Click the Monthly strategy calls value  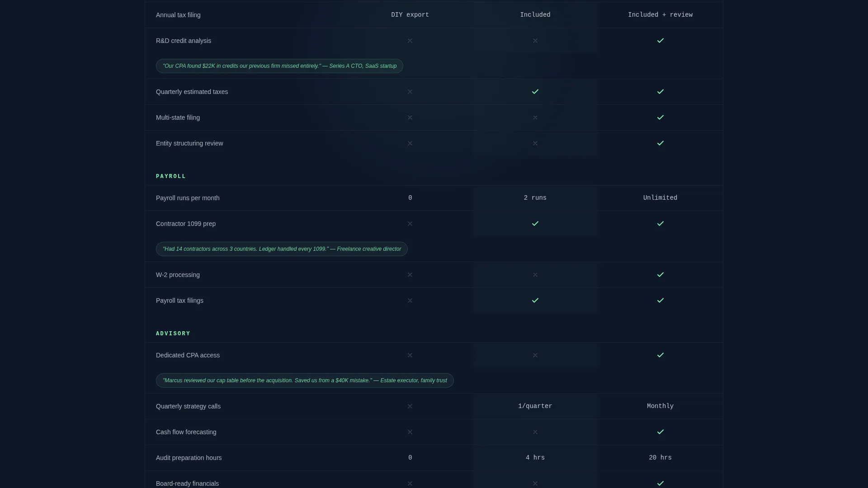point(660,406)
